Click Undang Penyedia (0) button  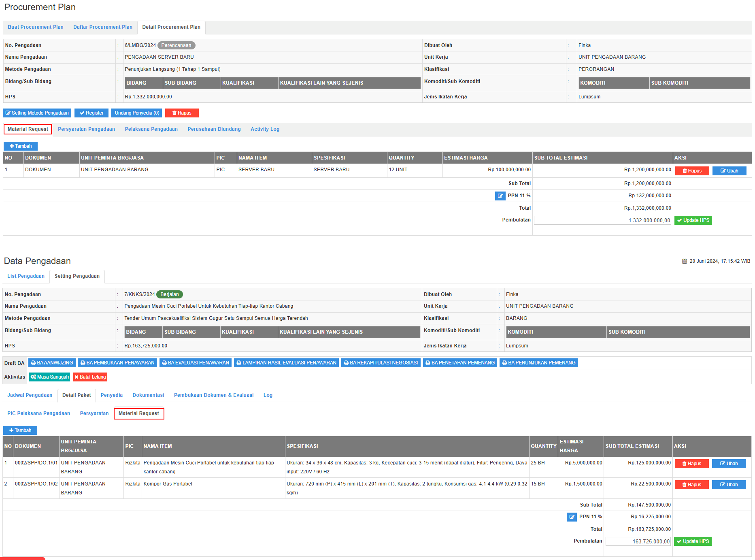(136, 113)
